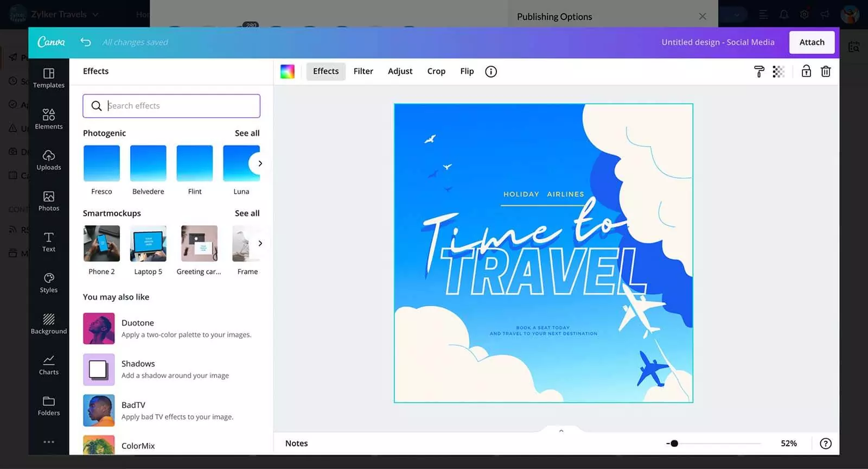Open the BadTV effect
Screen dimensions: 868x469
pos(171,410)
